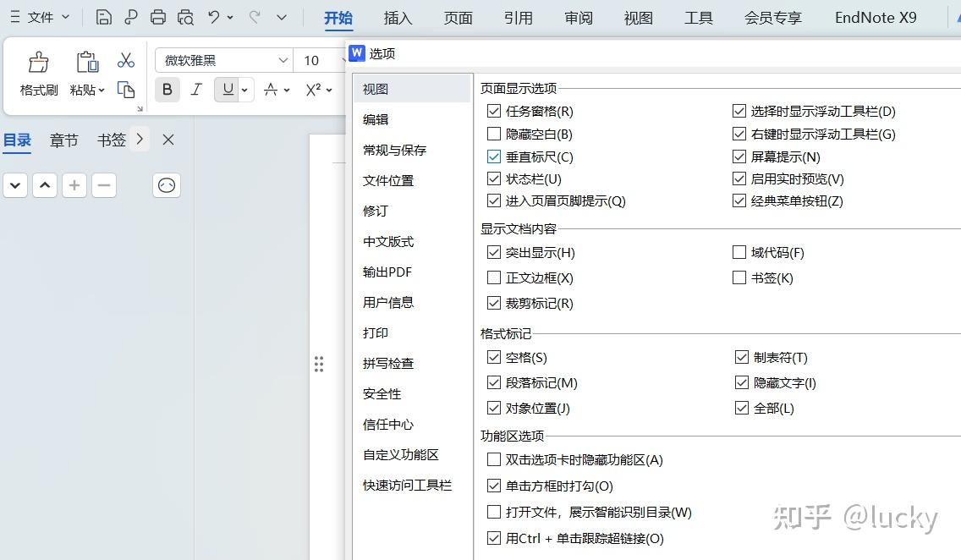Click the plus icon in outline pane

pos(74,185)
